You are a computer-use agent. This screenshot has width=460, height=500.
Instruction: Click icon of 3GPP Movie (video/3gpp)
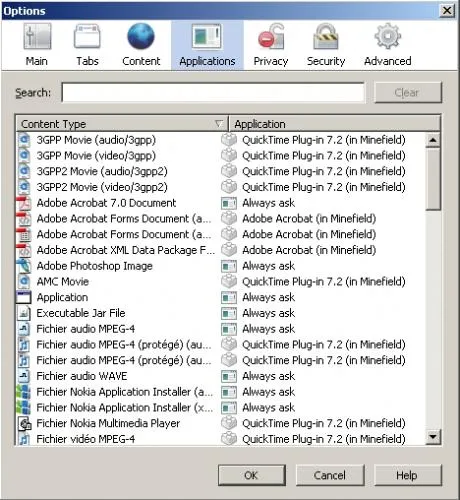coord(24,155)
